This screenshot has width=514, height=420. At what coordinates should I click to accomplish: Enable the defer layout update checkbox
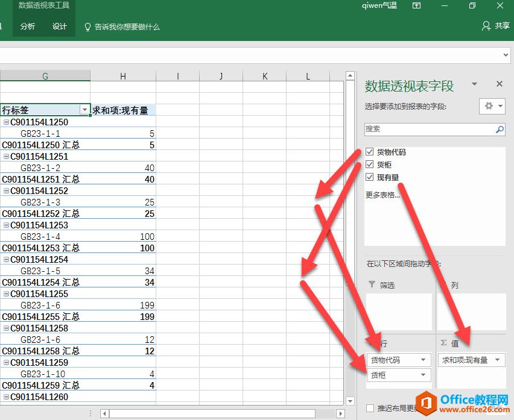370,408
